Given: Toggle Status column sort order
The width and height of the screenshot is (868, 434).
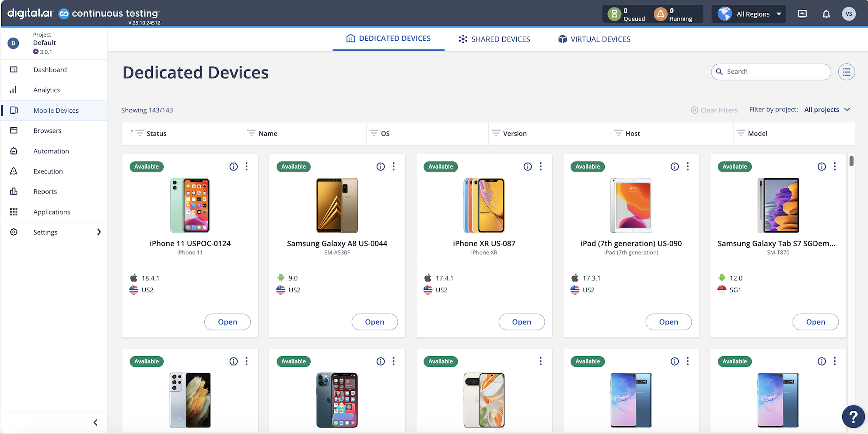Looking at the screenshot, I should coord(132,133).
